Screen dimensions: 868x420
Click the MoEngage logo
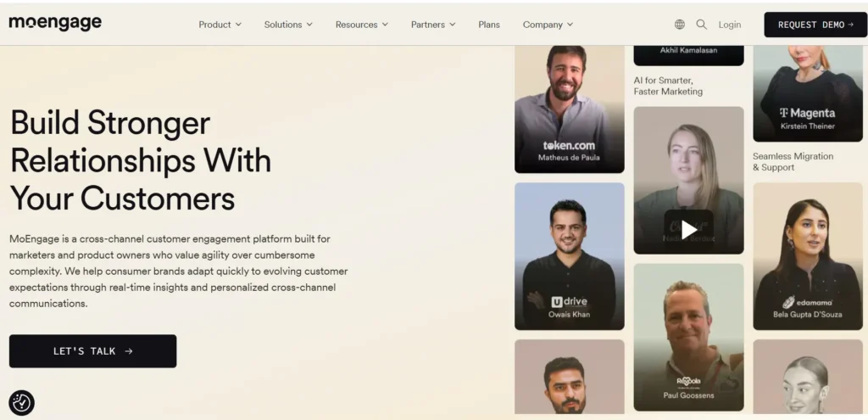tap(55, 23)
